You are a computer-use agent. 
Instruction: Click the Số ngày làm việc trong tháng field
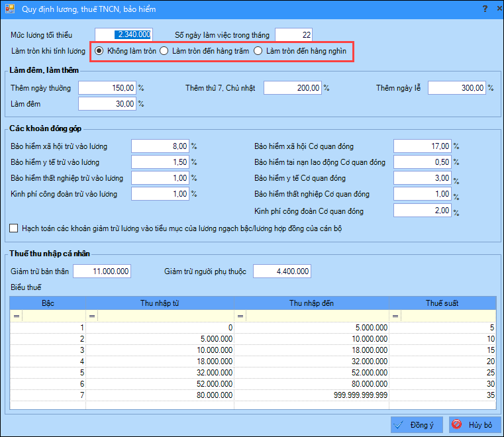coord(293,34)
